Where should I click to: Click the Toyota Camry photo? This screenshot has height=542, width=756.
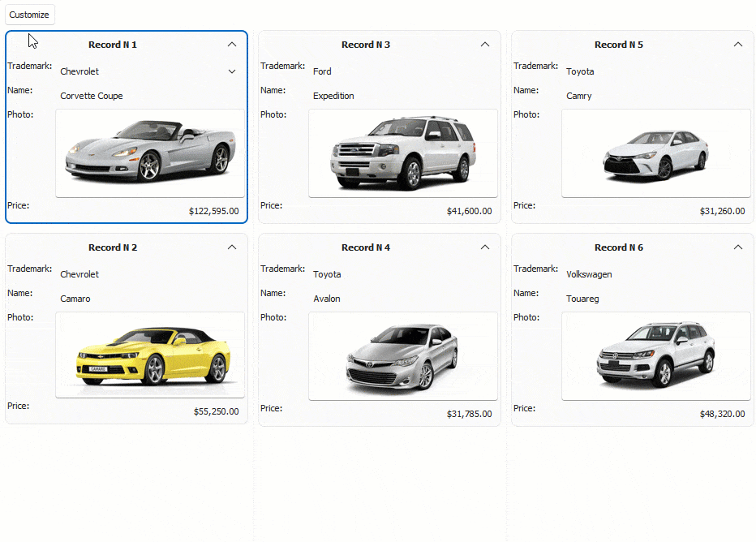click(x=655, y=153)
